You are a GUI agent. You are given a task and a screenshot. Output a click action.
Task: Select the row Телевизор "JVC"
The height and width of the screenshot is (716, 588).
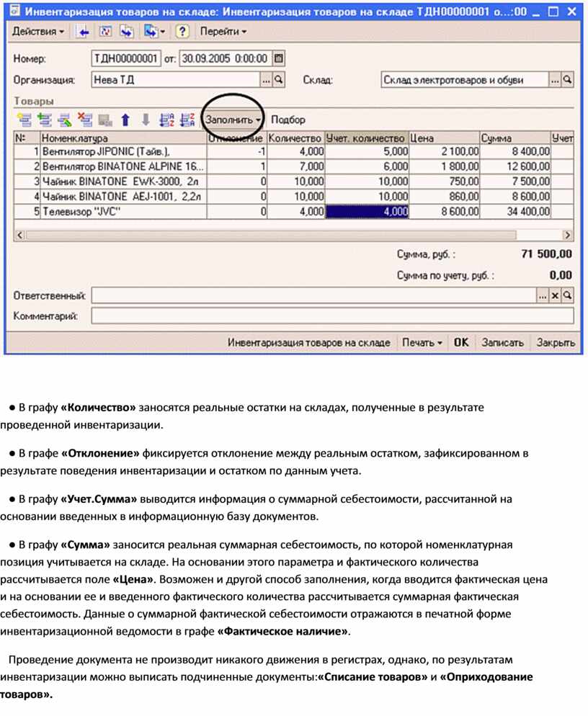pyautogui.click(x=293, y=212)
